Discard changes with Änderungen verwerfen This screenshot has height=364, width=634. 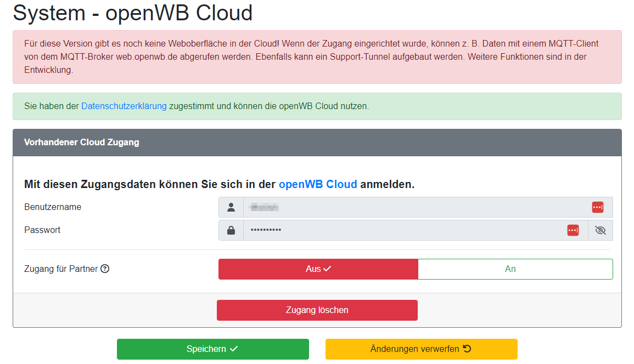click(x=422, y=349)
